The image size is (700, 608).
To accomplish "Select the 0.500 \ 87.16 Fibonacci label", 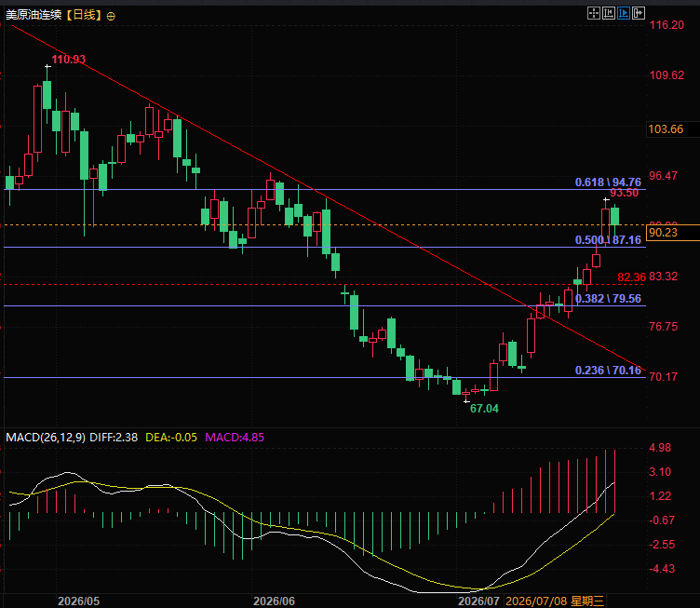I will point(608,240).
